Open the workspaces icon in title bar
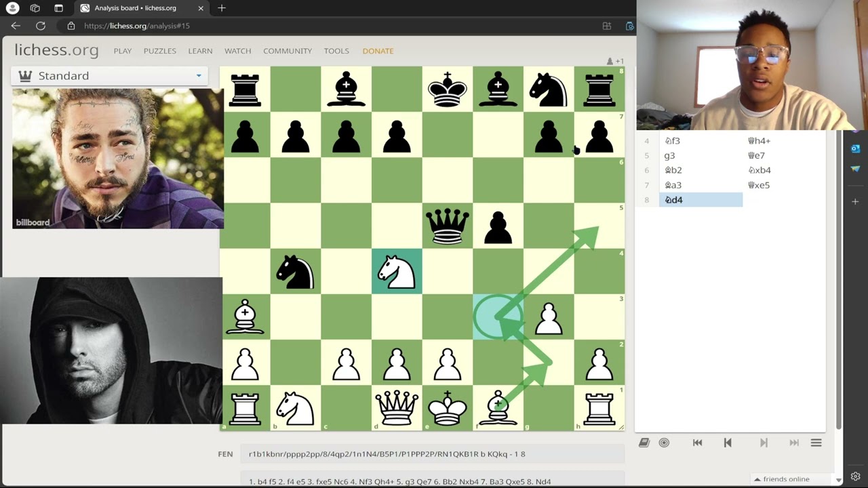 (35, 8)
